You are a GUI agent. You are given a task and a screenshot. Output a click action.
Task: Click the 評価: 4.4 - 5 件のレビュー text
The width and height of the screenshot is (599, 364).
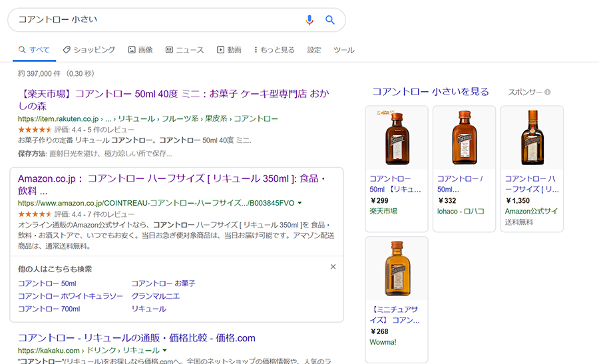click(95, 130)
